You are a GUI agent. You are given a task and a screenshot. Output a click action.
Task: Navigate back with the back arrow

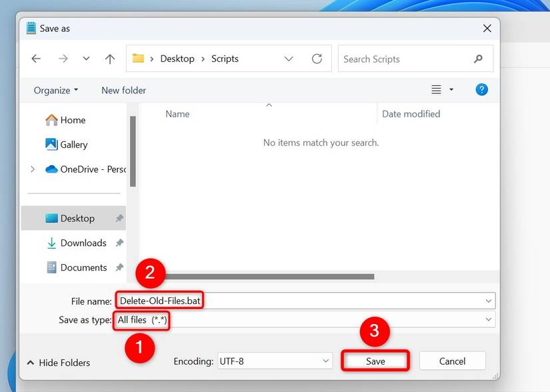click(35, 59)
